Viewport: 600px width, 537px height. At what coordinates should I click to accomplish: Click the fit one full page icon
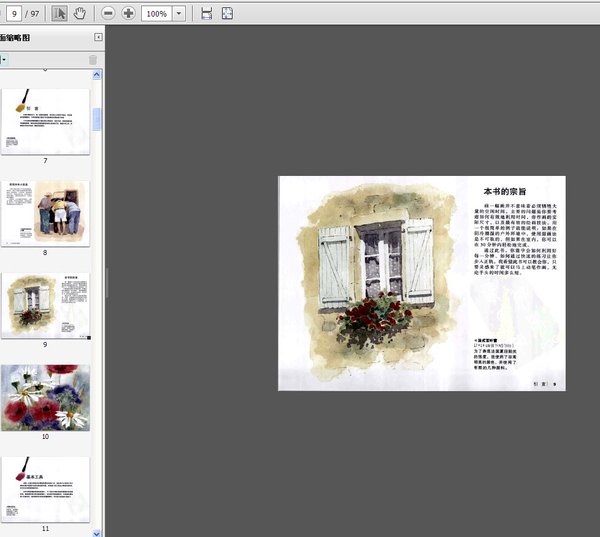click(x=227, y=14)
